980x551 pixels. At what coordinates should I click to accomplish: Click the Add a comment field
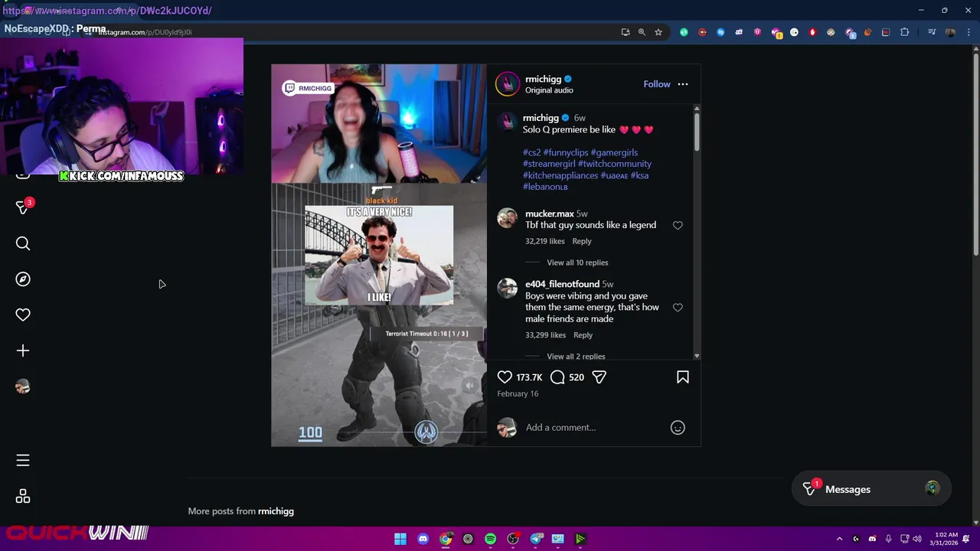(x=593, y=428)
